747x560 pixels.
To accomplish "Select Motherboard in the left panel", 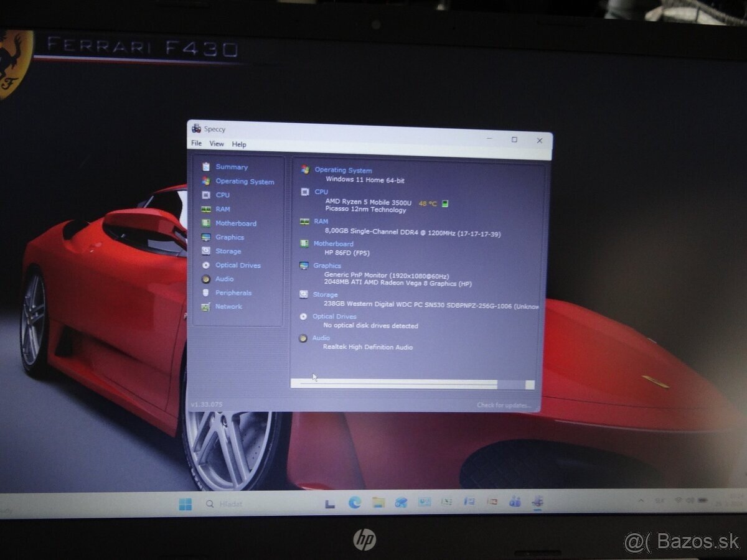I will pos(235,223).
